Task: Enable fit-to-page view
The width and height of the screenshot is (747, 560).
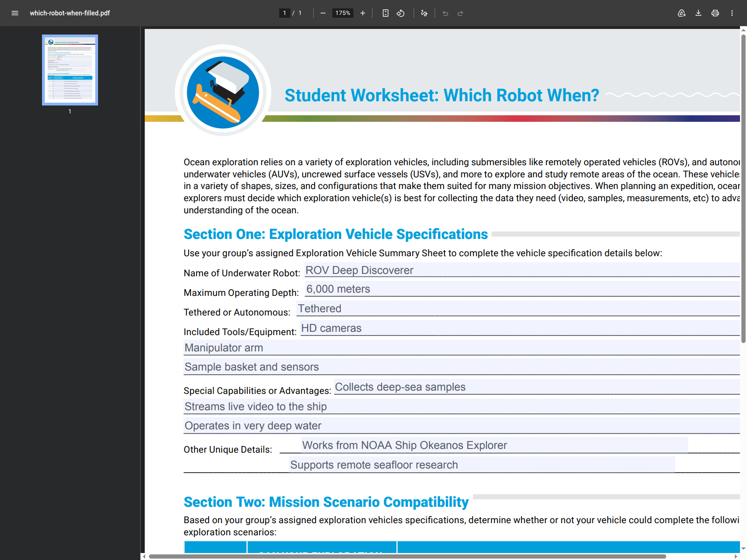Action: 385,13
